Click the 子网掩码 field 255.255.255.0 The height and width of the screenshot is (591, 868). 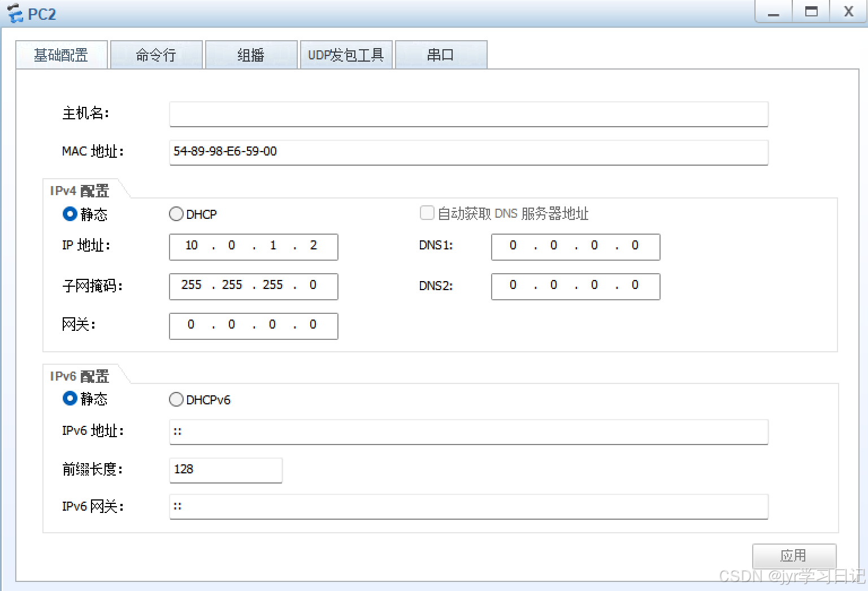point(254,287)
